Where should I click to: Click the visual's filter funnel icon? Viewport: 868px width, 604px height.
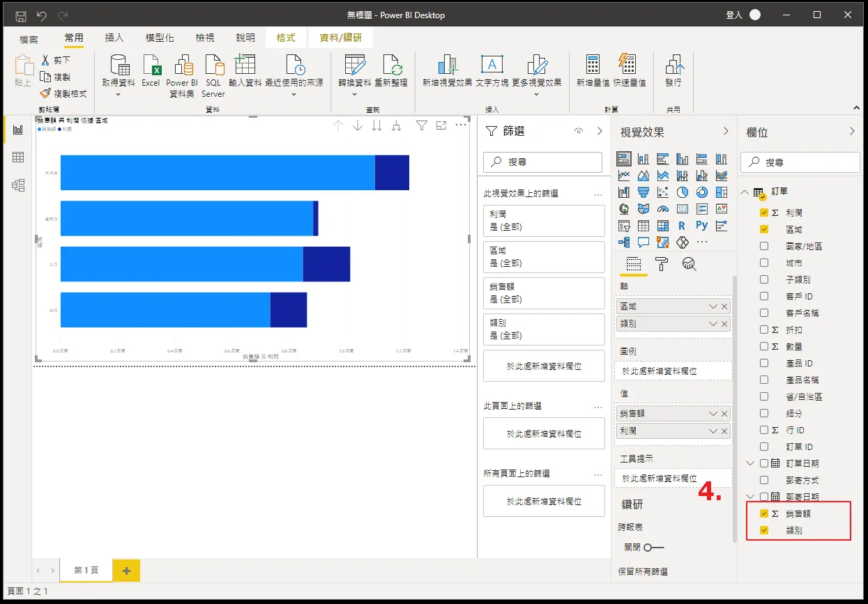[x=421, y=125]
